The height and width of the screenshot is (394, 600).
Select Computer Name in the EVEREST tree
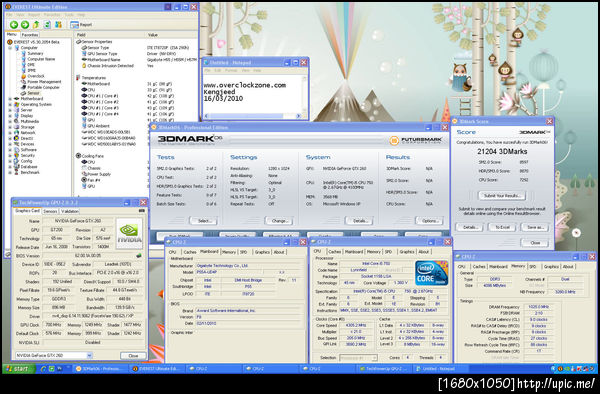[x=41, y=59]
